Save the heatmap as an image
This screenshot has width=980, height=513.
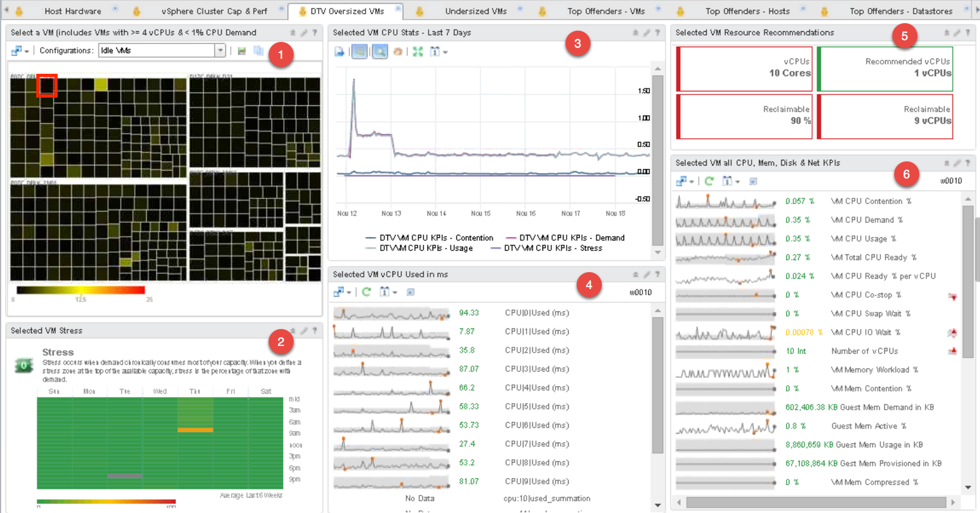point(243,51)
